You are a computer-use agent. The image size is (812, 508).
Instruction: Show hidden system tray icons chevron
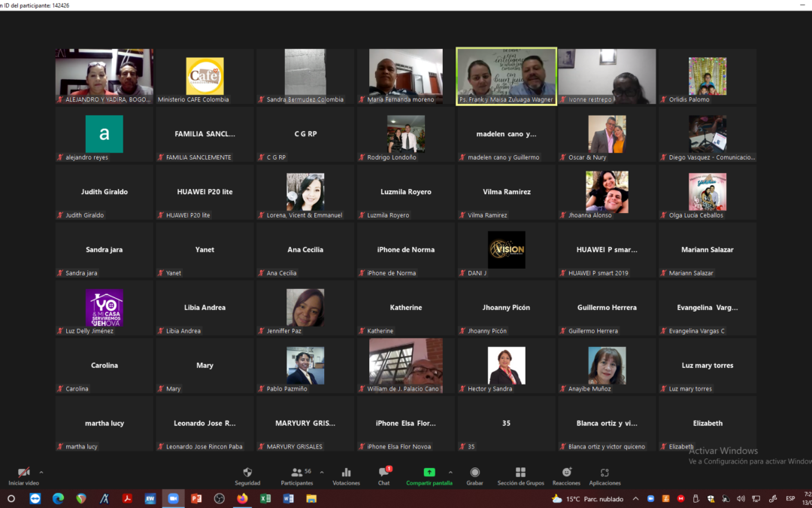coord(635,498)
